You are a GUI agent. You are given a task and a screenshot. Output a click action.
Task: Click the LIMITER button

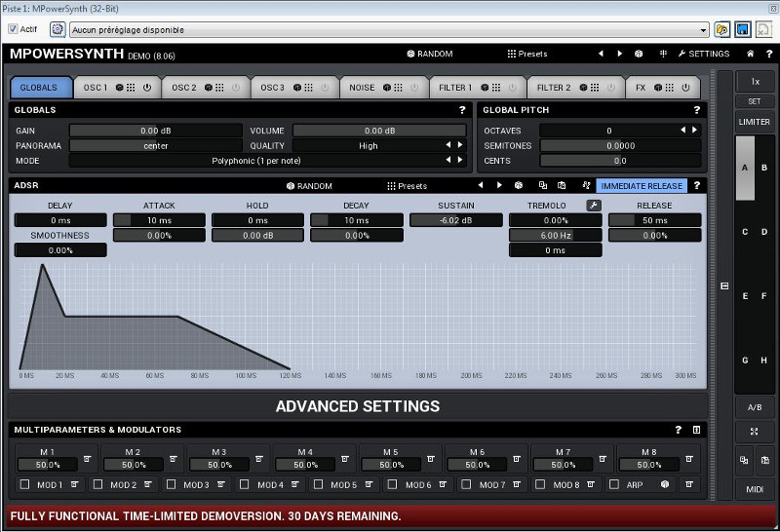[x=754, y=122]
